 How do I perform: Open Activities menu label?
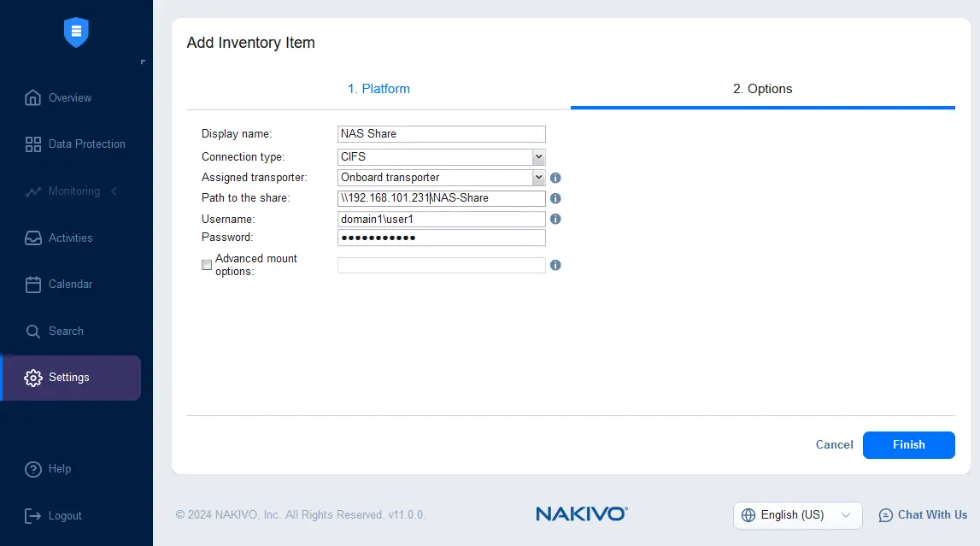[x=71, y=238]
